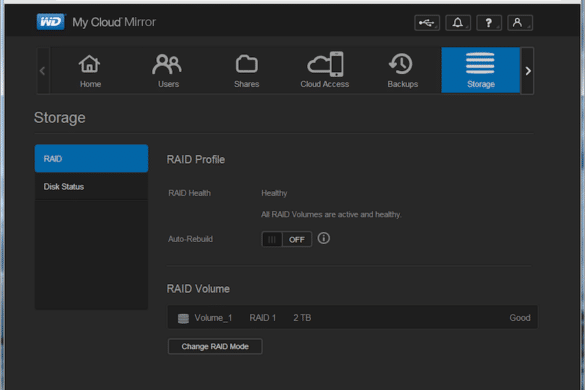Click the RAID Volume heading
The height and width of the screenshot is (390, 585).
[198, 289]
